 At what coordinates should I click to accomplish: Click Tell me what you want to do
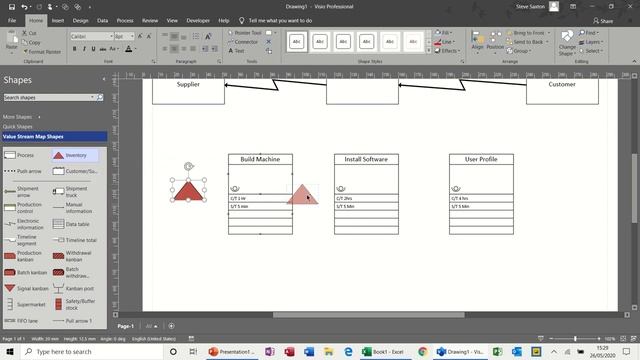click(x=280, y=20)
